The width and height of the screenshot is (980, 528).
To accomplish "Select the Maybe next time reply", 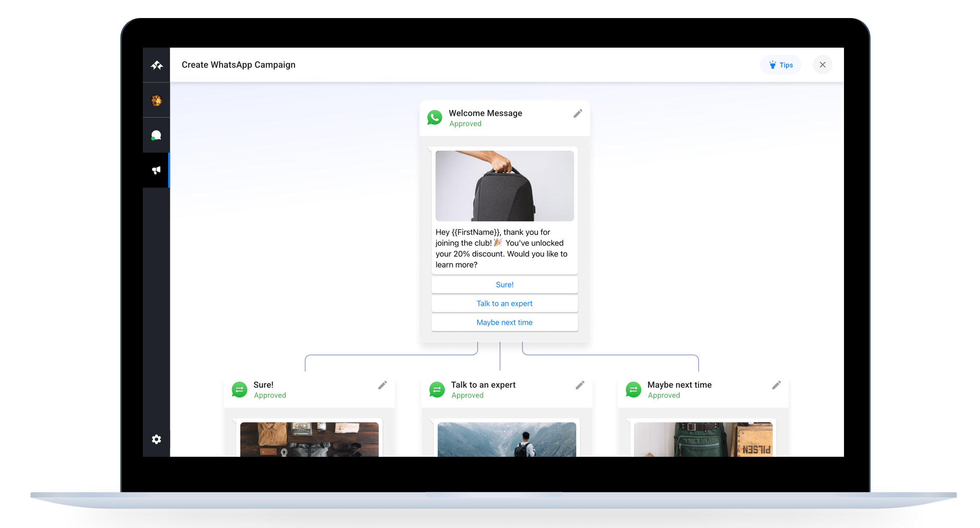I will pyautogui.click(x=504, y=322).
